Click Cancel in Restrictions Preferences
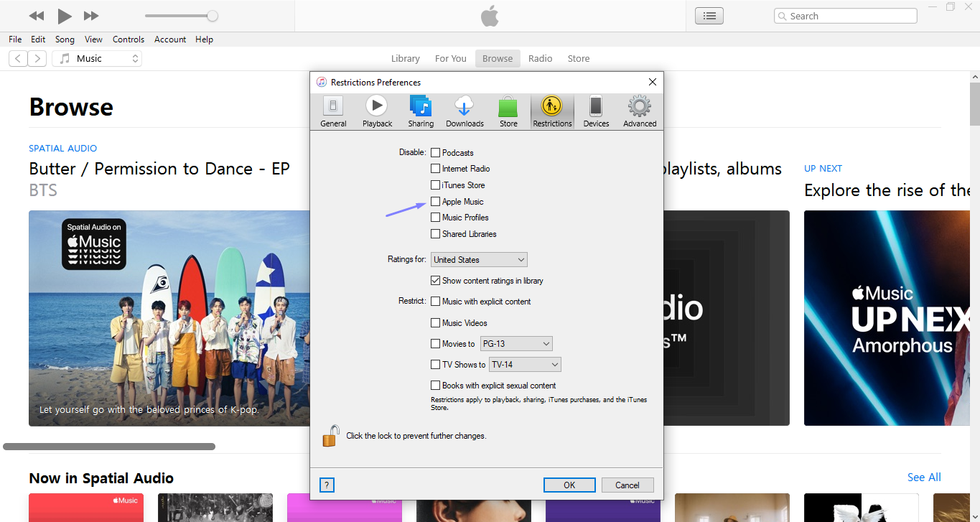This screenshot has height=522, width=980. pyautogui.click(x=627, y=485)
